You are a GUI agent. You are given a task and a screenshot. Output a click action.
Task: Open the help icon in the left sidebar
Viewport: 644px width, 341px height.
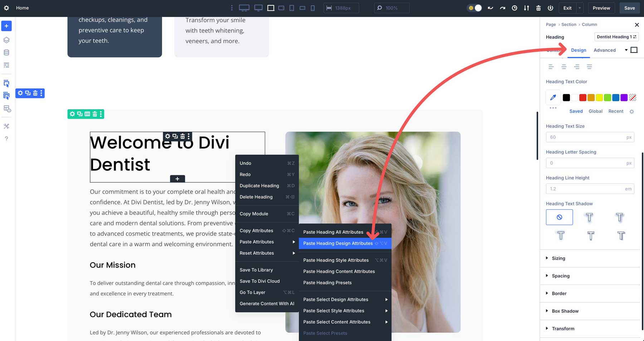click(x=6, y=139)
